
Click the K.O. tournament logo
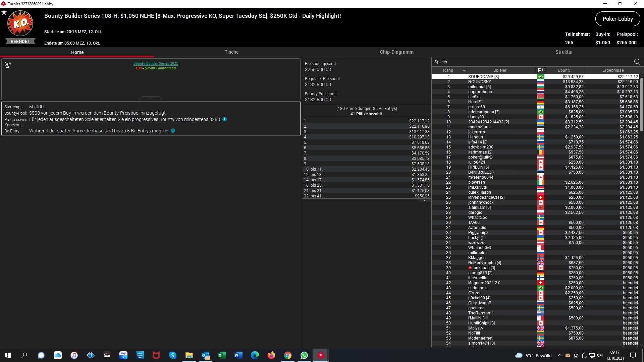(x=20, y=23)
